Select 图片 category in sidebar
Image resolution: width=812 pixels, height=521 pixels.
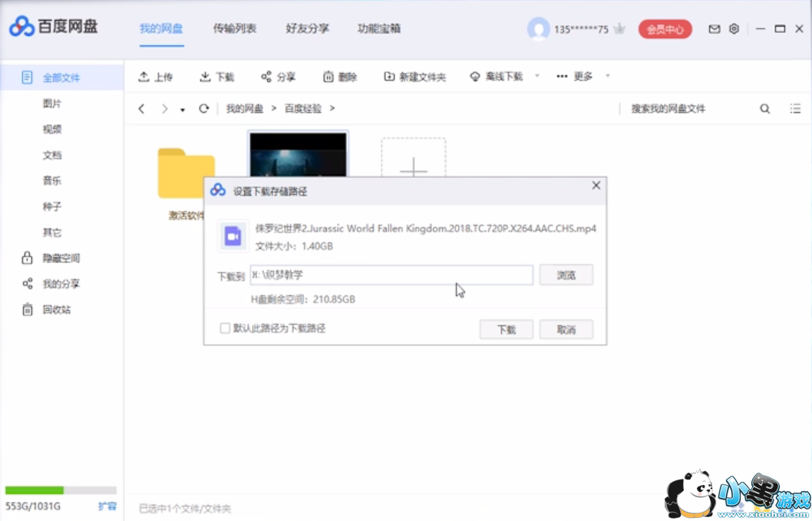point(51,104)
